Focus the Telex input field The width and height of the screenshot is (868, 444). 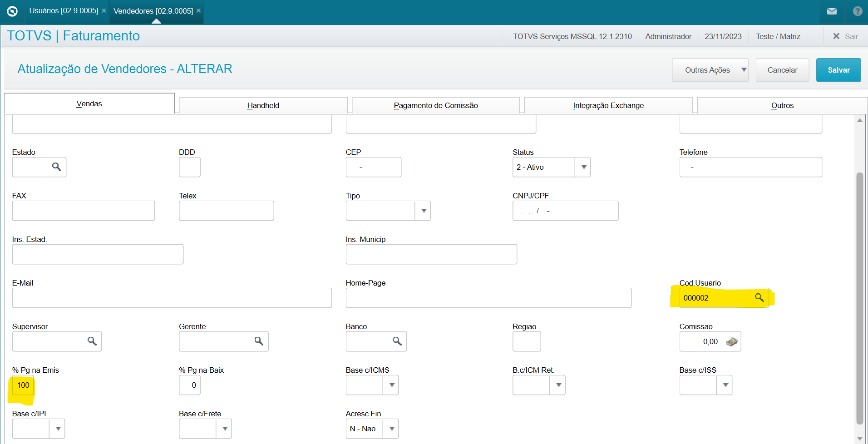pos(227,211)
